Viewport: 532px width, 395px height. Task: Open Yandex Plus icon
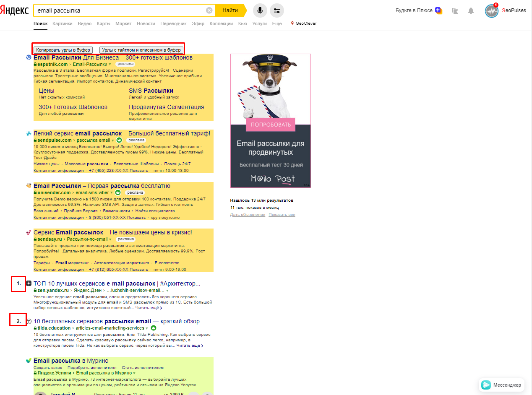point(438,10)
